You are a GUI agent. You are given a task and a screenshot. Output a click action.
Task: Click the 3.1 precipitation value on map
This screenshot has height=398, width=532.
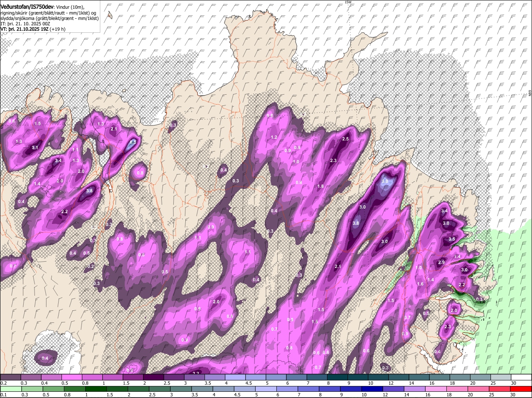35,147
